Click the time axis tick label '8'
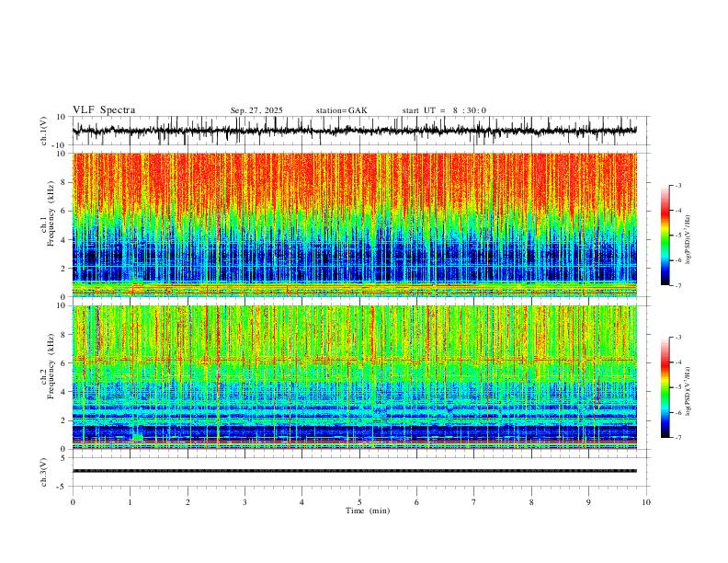The width and height of the screenshot is (728, 563). point(531,502)
